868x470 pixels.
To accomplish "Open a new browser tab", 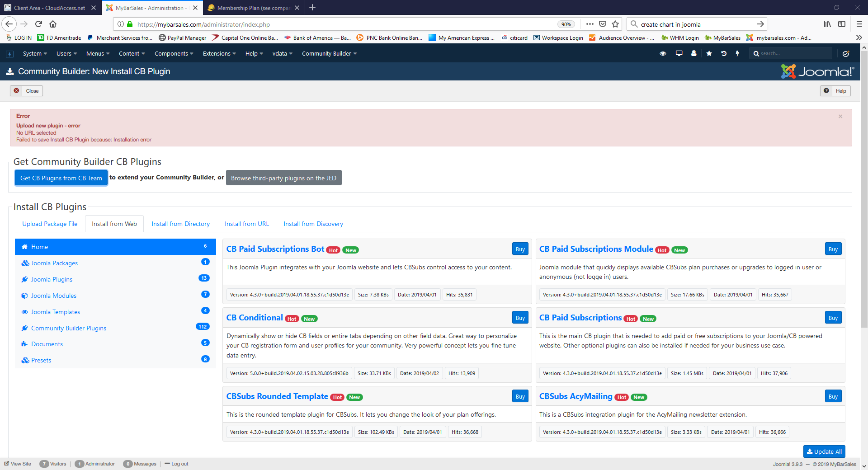I will (x=312, y=7).
